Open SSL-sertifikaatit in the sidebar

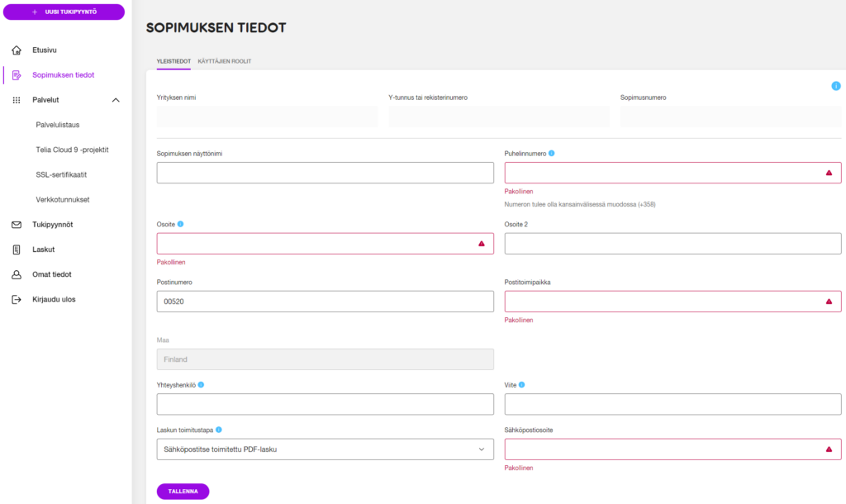[61, 174]
